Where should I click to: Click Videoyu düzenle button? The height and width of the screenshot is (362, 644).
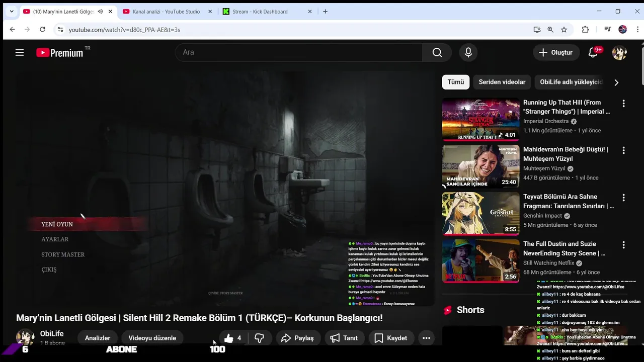point(152,338)
